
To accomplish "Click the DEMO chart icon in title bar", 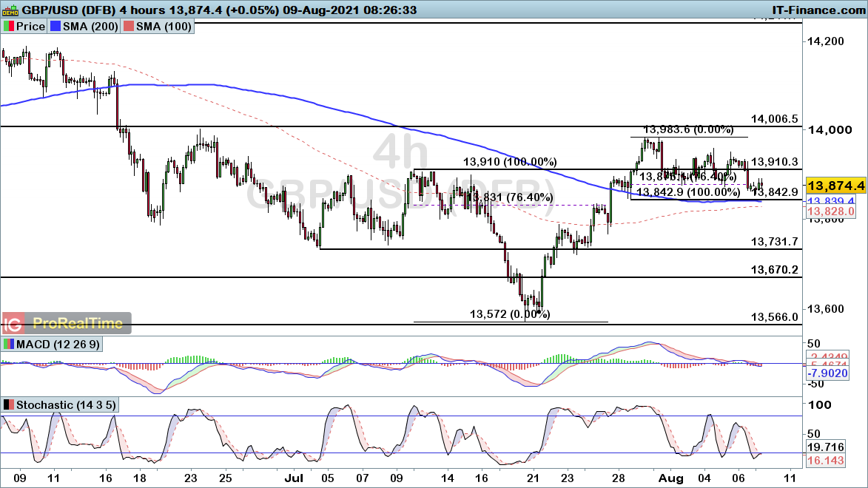I will coord(10,10).
